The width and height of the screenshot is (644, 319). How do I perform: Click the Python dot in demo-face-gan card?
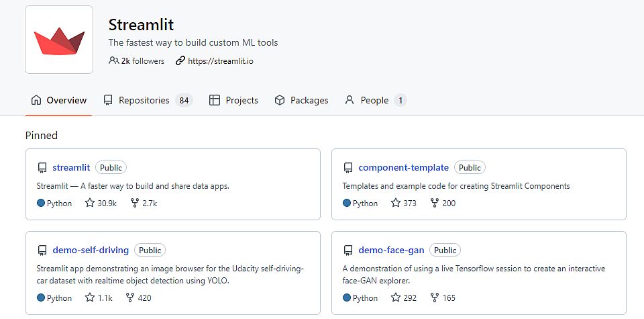pos(347,298)
